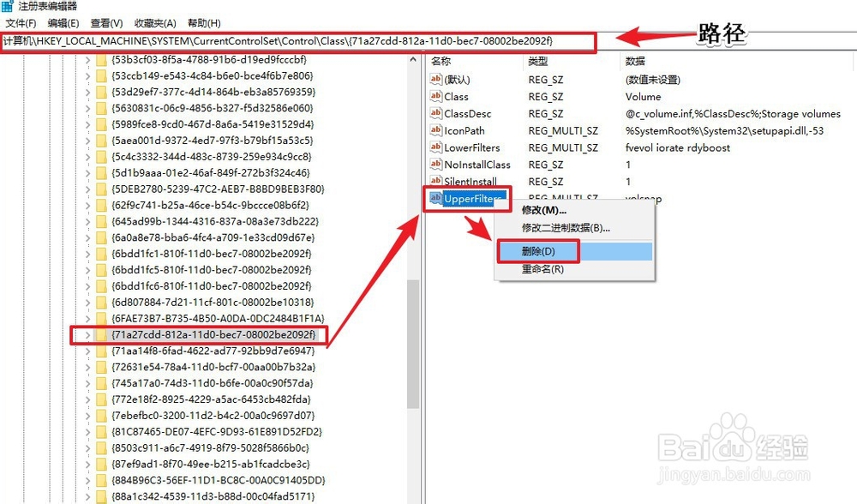Expand the {5d1b9aaa-01e2-46af-849f-272b3f324c46} key
Screen dimensions: 857x504
[88, 173]
